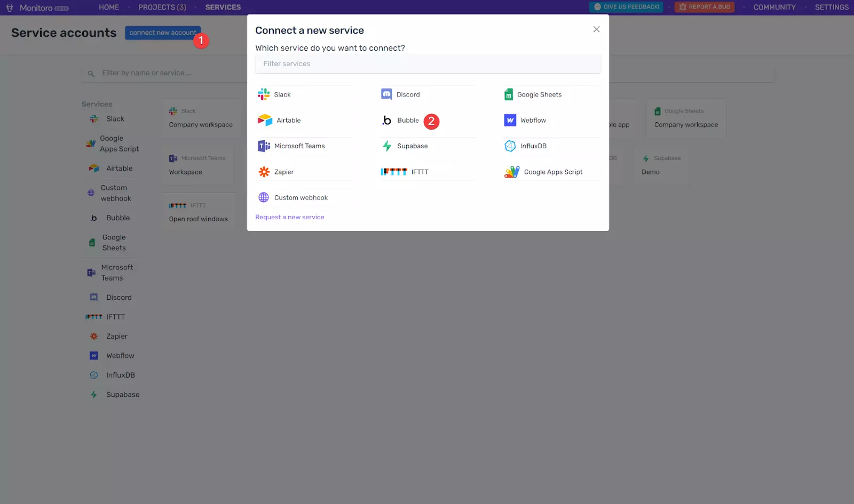Click the bug icon on REPORT A BUG
The width and height of the screenshot is (854, 504).
coord(683,7)
